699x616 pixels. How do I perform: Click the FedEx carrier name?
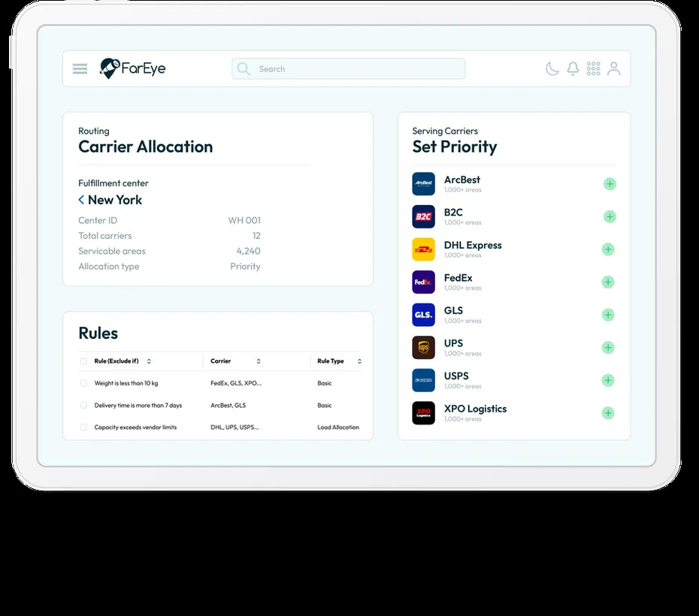pos(458,278)
